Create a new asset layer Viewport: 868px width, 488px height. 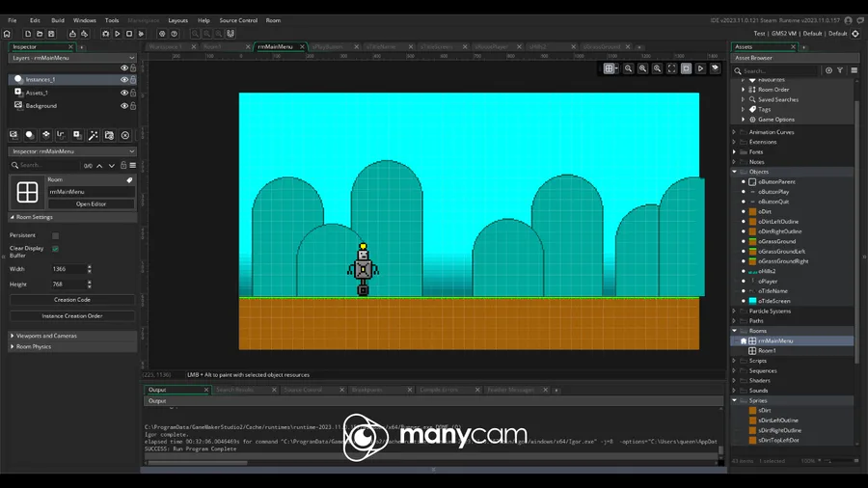coord(77,135)
